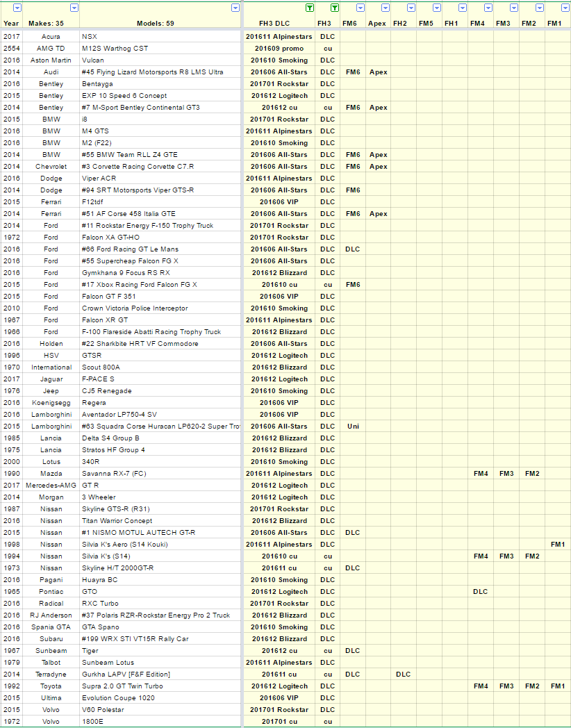571x728 pixels.
Task: Open the FH1 column filter dropdown
Action: [x=463, y=8]
